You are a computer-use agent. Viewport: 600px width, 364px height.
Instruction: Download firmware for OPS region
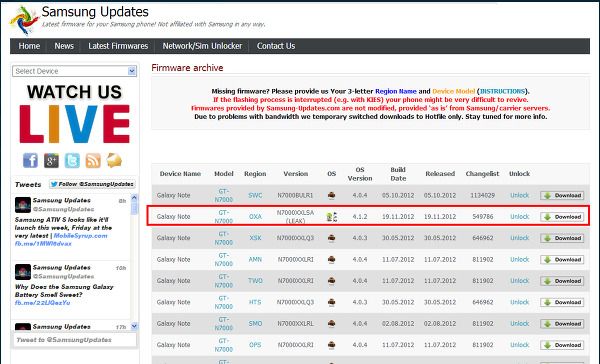tap(562, 345)
